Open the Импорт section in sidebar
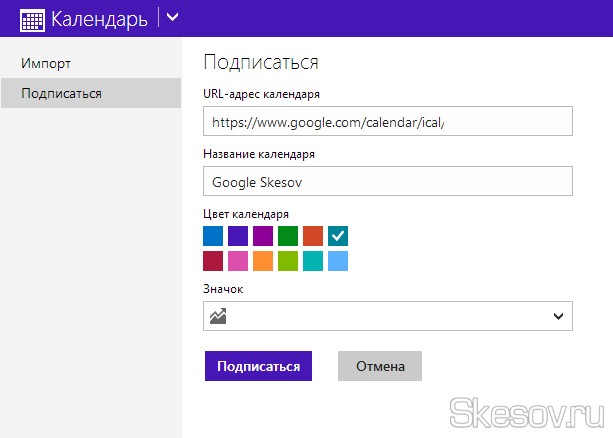Image resolution: width=613 pixels, height=438 pixels. click(46, 64)
